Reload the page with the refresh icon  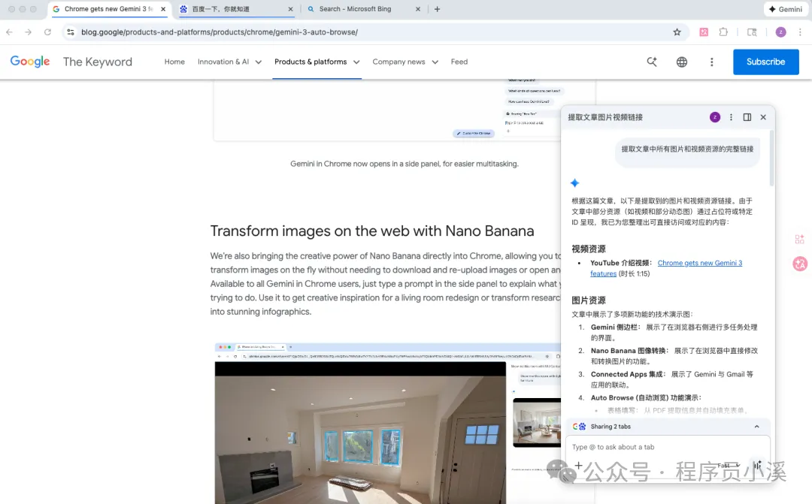click(x=47, y=32)
